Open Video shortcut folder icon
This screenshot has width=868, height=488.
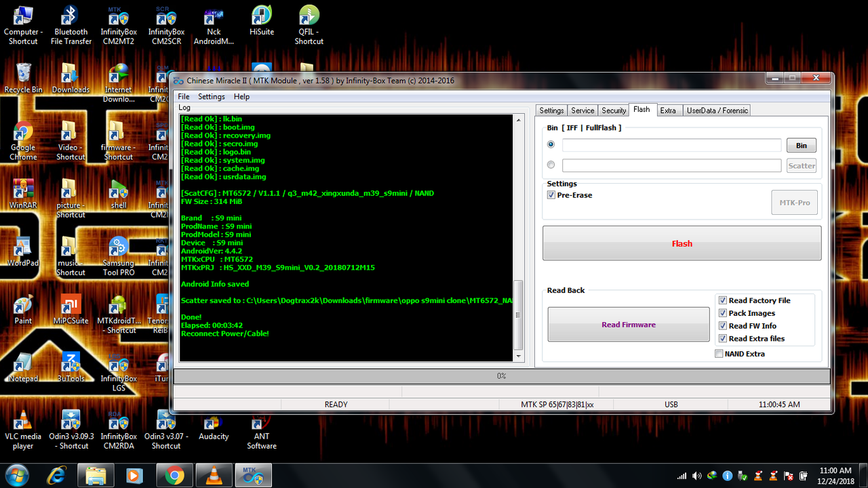(71, 141)
